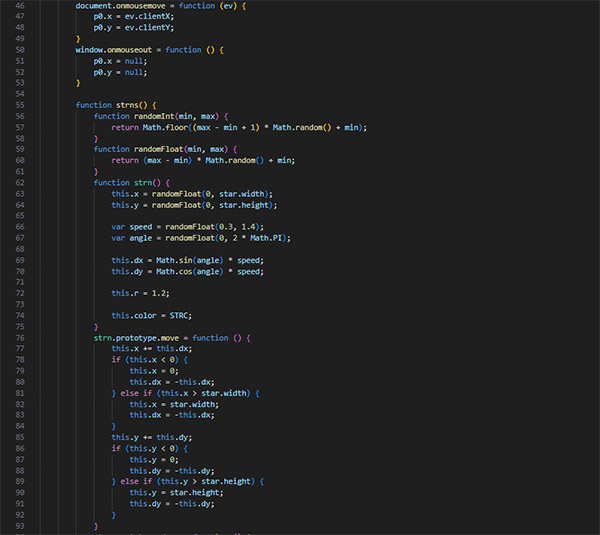Image resolution: width=600 pixels, height=535 pixels.
Task: Click 'if (this.x < 0)' condition
Action: point(145,360)
